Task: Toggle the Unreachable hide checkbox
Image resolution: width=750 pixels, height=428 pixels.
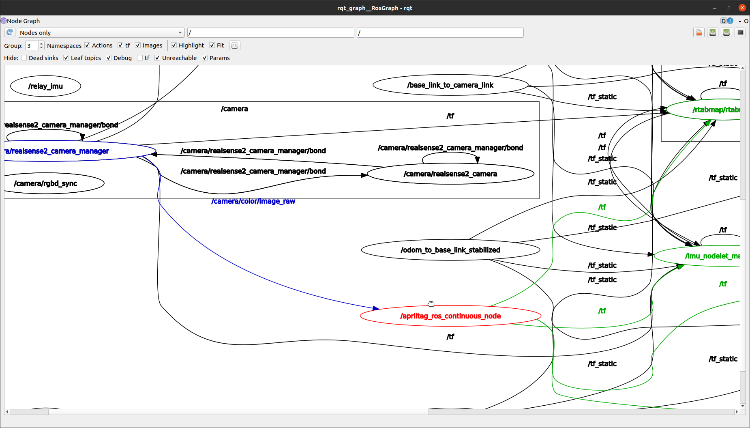Action: tap(156, 58)
